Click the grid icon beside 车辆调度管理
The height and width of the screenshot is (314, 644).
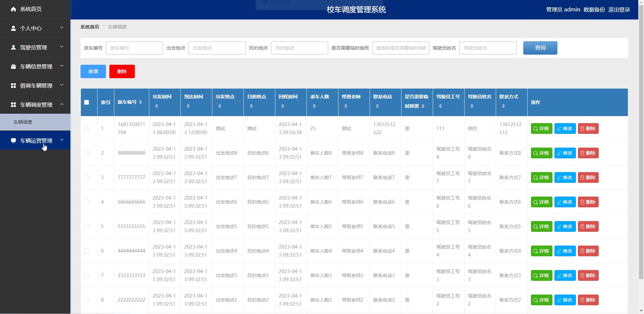tap(13, 105)
